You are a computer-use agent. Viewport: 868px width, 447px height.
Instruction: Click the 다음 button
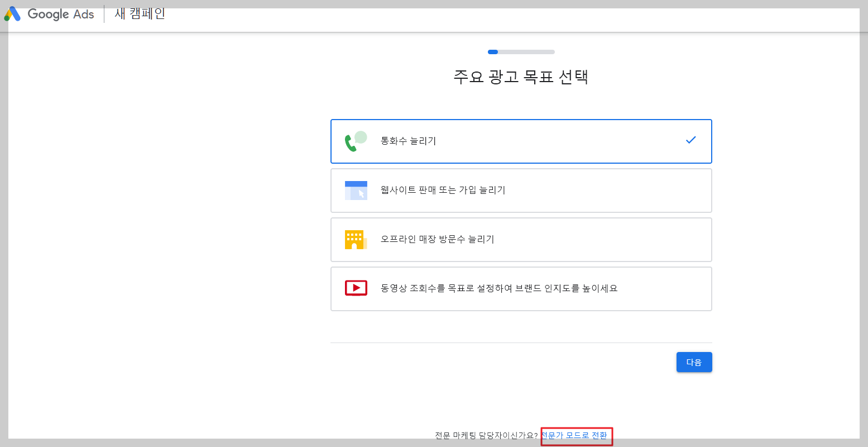click(x=694, y=362)
